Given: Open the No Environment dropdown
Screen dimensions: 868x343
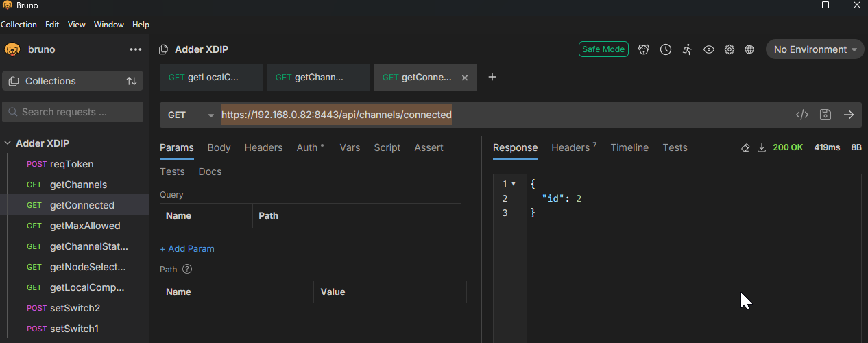Looking at the screenshot, I should tap(815, 49).
